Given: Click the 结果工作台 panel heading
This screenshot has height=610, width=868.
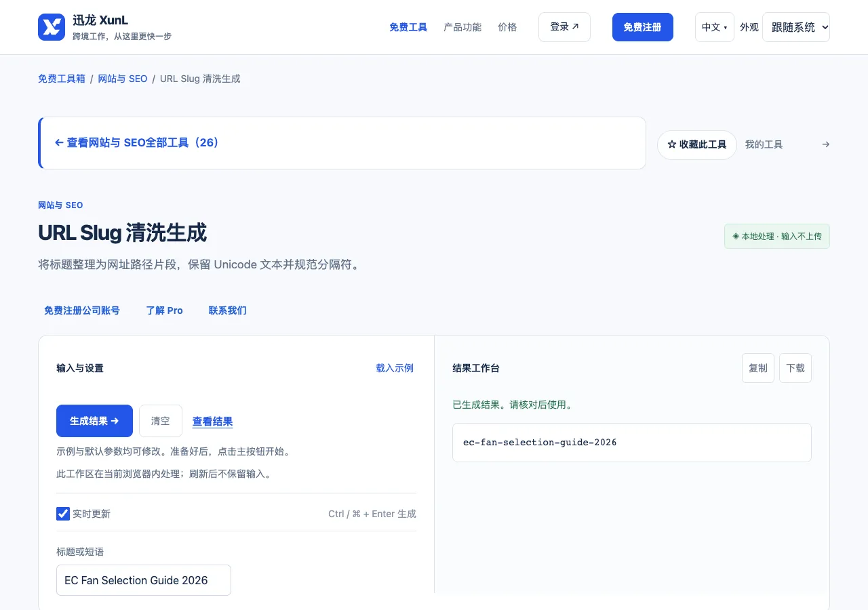Looking at the screenshot, I should coord(476,368).
